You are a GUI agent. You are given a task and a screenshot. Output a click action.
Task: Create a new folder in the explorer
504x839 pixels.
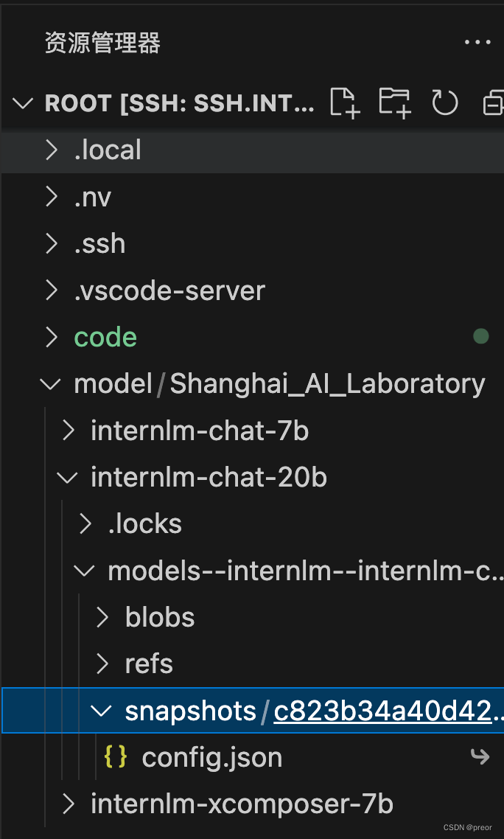[x=394, y=103]
